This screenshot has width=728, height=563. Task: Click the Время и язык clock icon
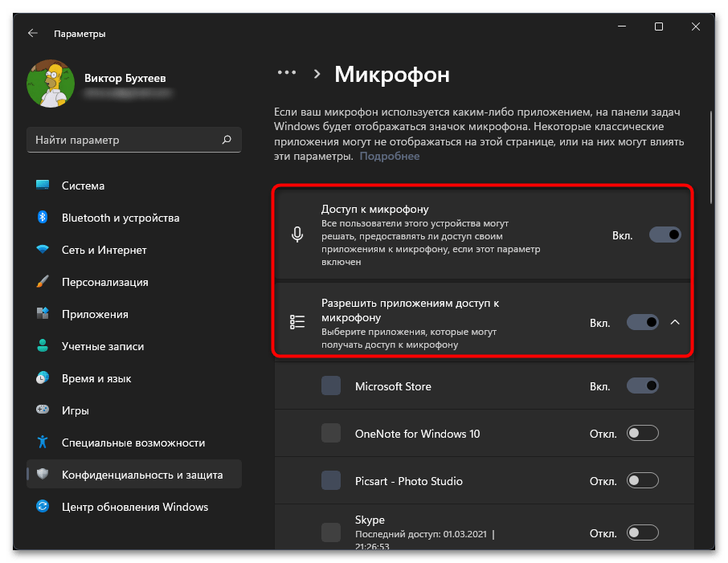43,377
